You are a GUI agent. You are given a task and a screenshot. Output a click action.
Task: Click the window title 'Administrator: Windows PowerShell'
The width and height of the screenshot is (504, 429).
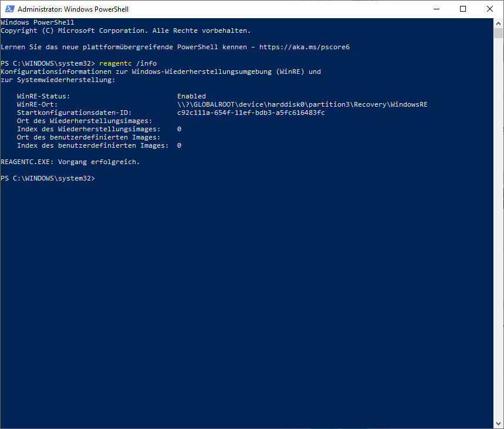[73, 9]
